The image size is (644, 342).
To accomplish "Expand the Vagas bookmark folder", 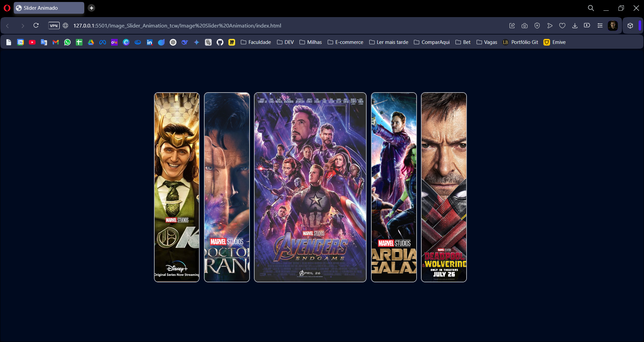I will [487, 42].
